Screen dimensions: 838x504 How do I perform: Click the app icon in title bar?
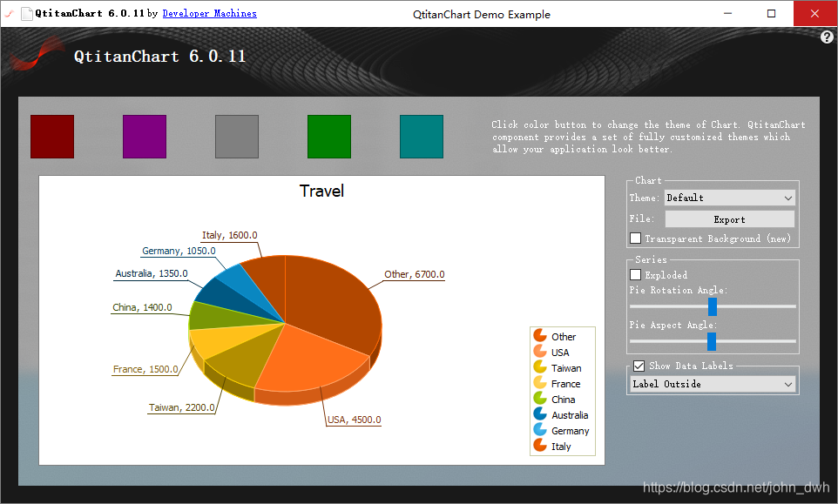tap(9, 13)
